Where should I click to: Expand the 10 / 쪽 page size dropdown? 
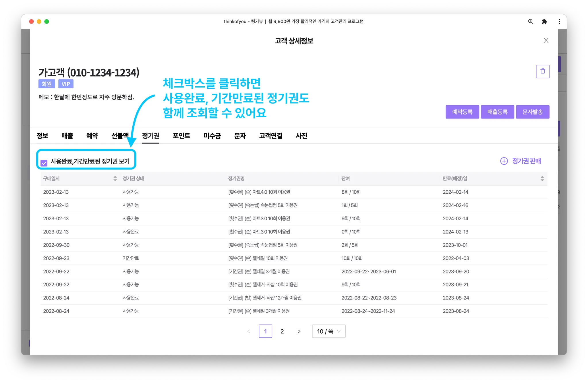[328, 331]
